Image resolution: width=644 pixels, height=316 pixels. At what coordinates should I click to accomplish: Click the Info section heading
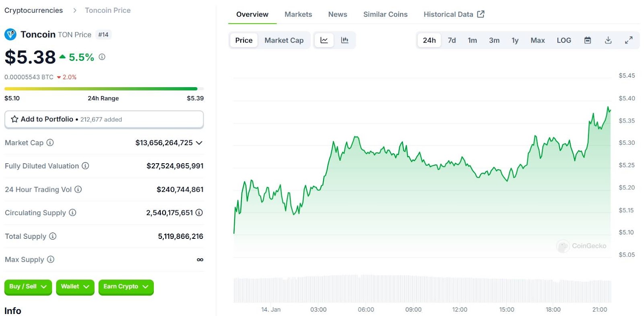[x=13, y=311]
